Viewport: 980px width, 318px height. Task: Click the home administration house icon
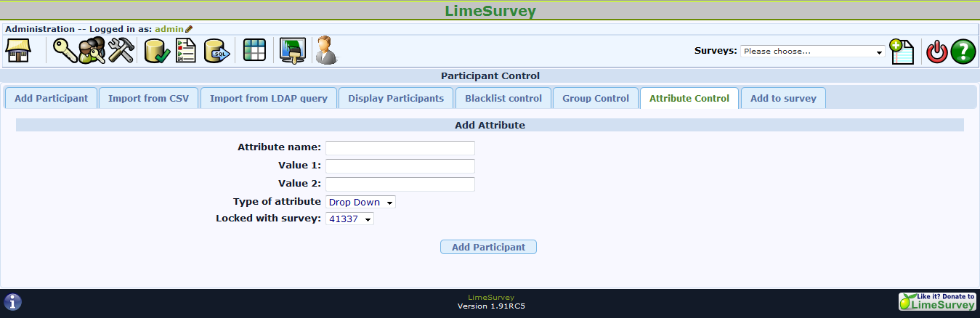18,52
